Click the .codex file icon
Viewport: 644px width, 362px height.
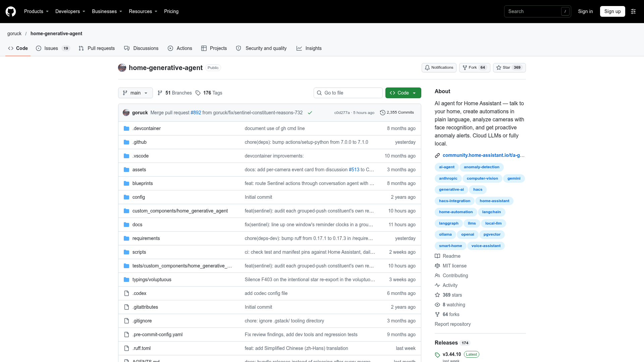[x=126, y=293]
